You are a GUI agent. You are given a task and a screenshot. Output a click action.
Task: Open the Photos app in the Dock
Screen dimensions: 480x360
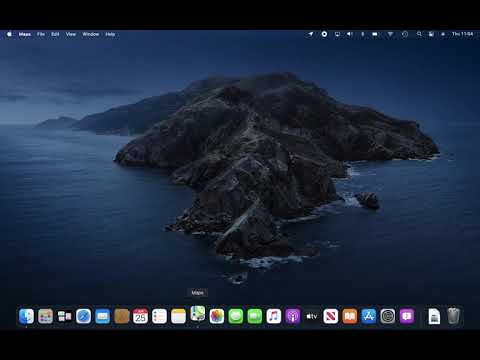(x=217, y=316)
